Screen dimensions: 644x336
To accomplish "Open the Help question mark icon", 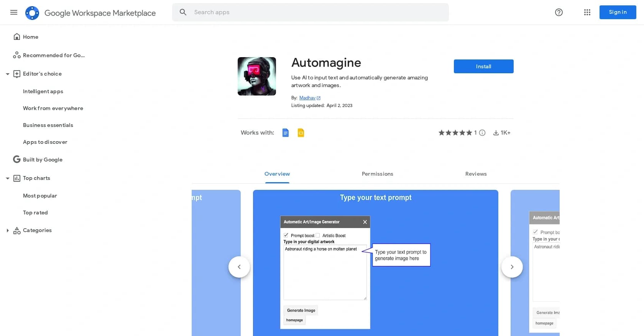I will pos(559,12).
